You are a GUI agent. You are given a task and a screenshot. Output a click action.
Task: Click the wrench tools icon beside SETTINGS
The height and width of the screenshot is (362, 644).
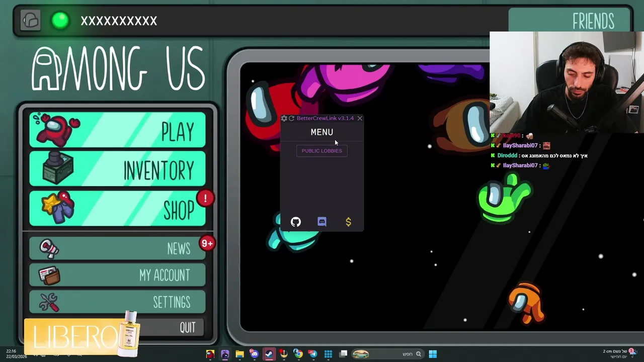pos(49,302)
